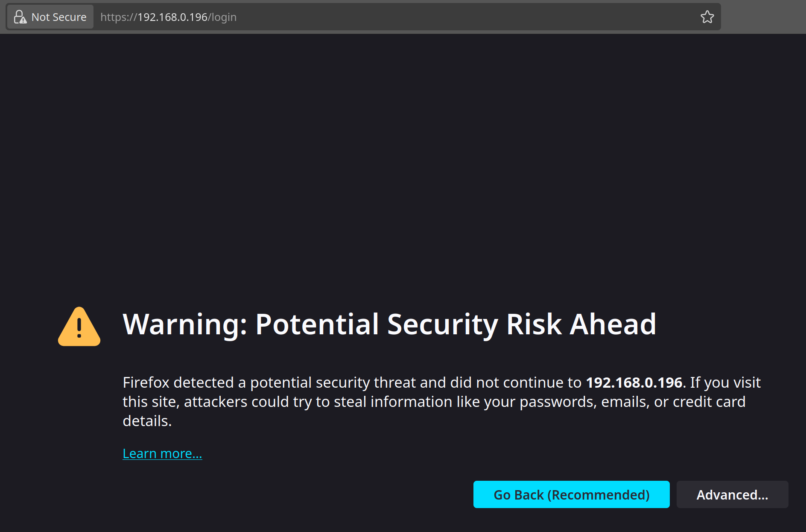Click the bold 192.168.0.196 in the warning text

[634, 383]
